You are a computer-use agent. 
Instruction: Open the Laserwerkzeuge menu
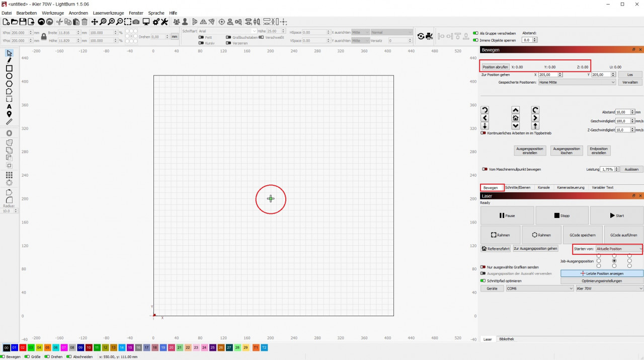[x=108, y=13]
